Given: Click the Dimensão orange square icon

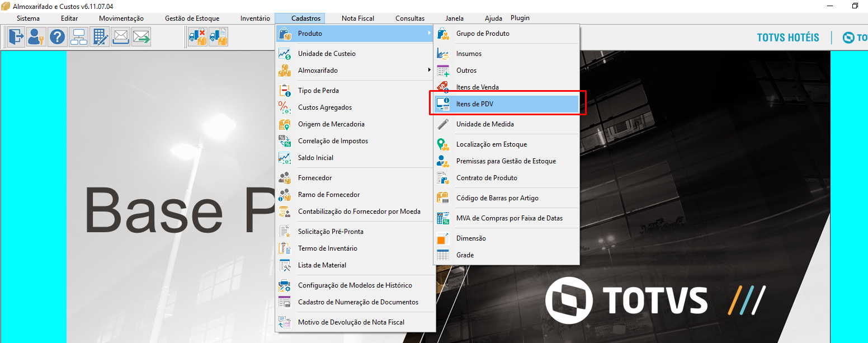Looking at the screenshot, I should point(443,238).
